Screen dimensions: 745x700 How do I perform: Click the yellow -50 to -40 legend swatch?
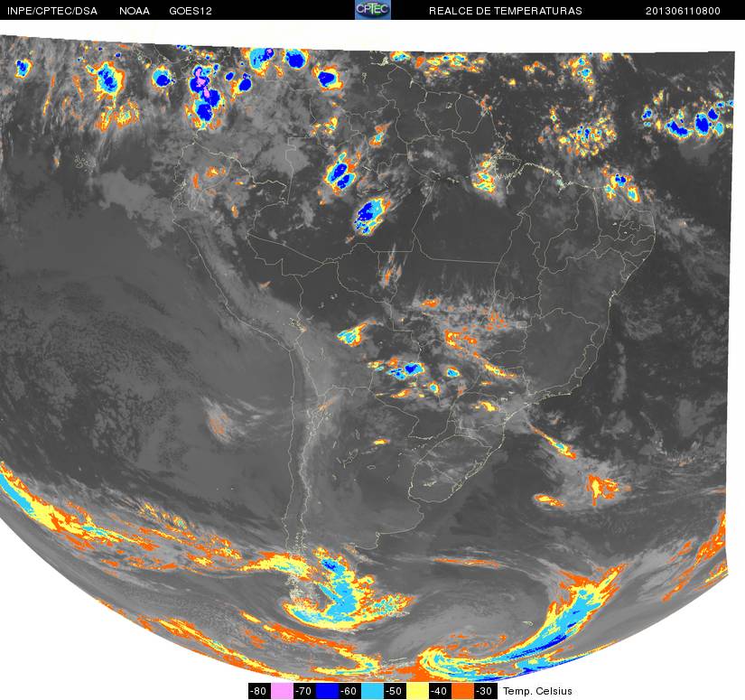[418, 691]
